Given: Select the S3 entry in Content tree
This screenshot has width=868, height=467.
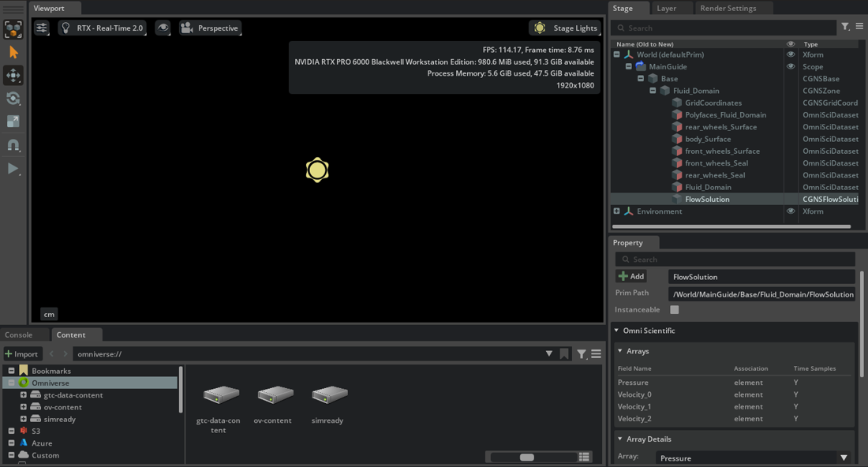Looking at the screenshot, I should pos(36,431).
